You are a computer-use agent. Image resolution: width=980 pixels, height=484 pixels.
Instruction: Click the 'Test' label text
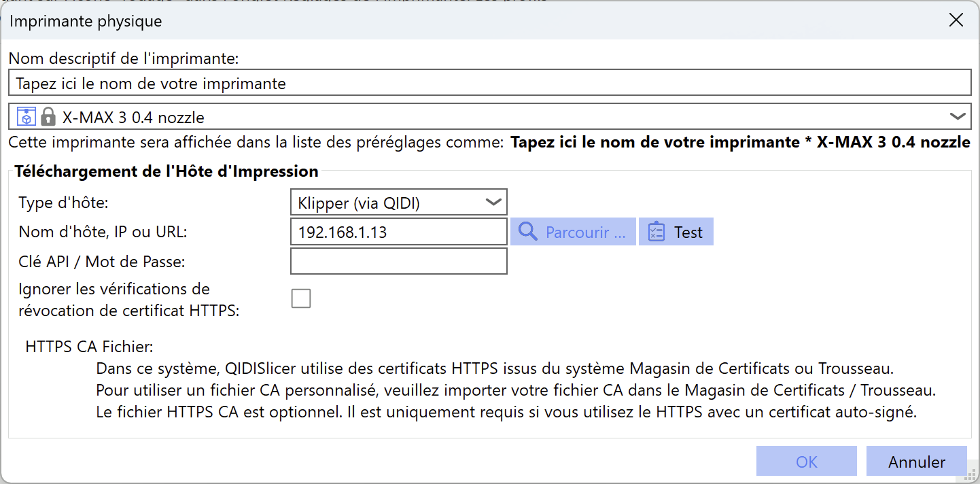click(x=688, y=232)
